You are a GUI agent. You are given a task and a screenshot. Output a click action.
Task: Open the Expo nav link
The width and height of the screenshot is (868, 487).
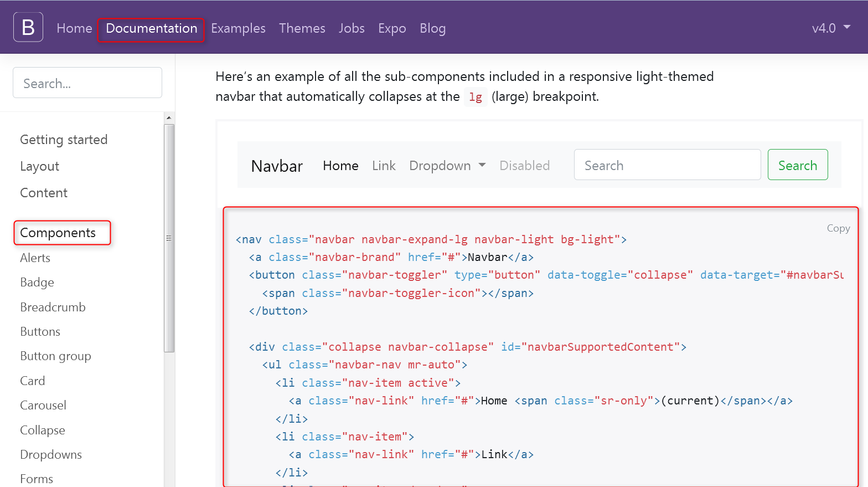coord(392,28)
